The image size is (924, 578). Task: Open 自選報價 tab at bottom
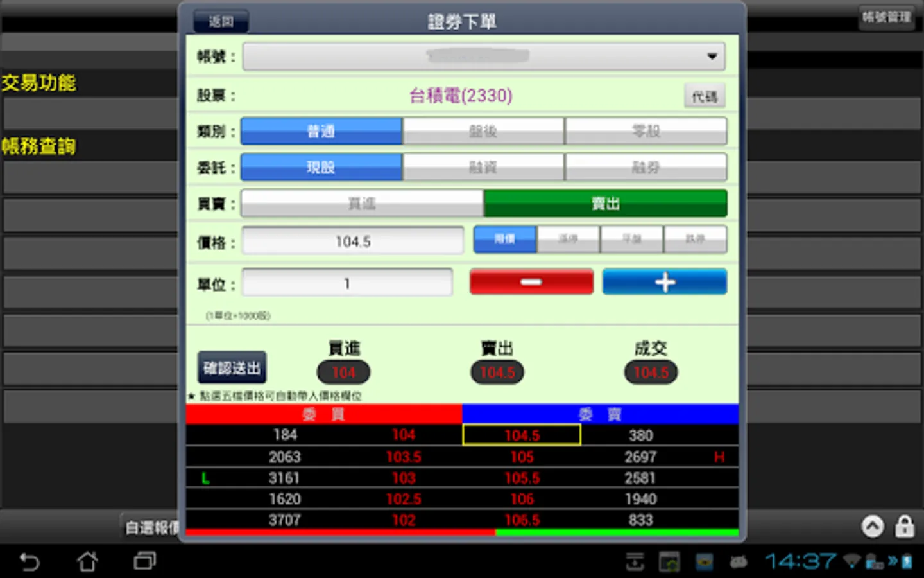(152, 528)
